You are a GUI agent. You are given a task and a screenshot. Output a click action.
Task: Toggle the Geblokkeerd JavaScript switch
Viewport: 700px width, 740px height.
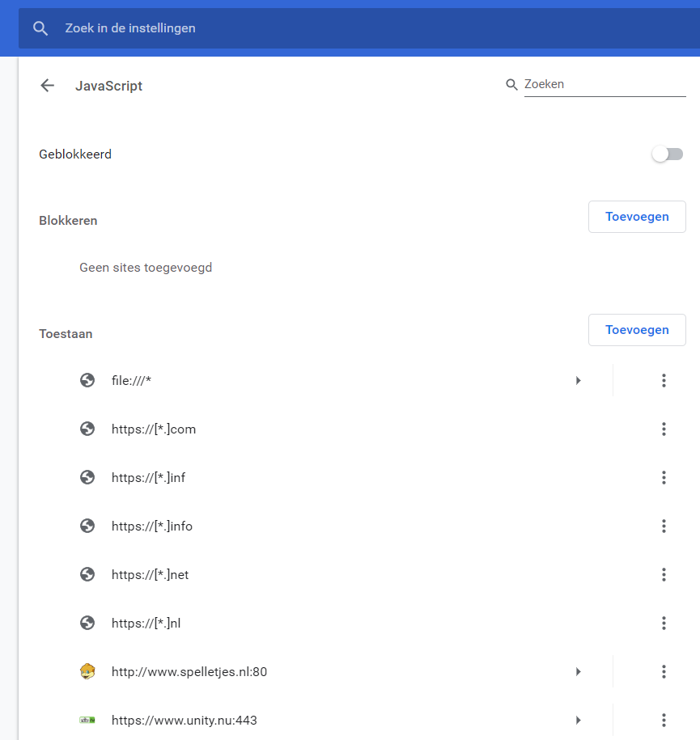(668, 154)
